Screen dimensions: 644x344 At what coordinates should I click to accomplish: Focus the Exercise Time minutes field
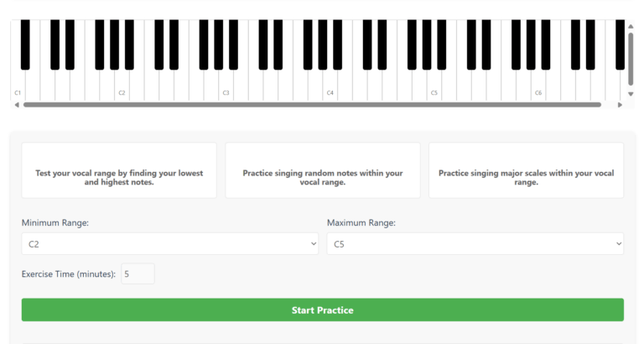pos(138,274)
